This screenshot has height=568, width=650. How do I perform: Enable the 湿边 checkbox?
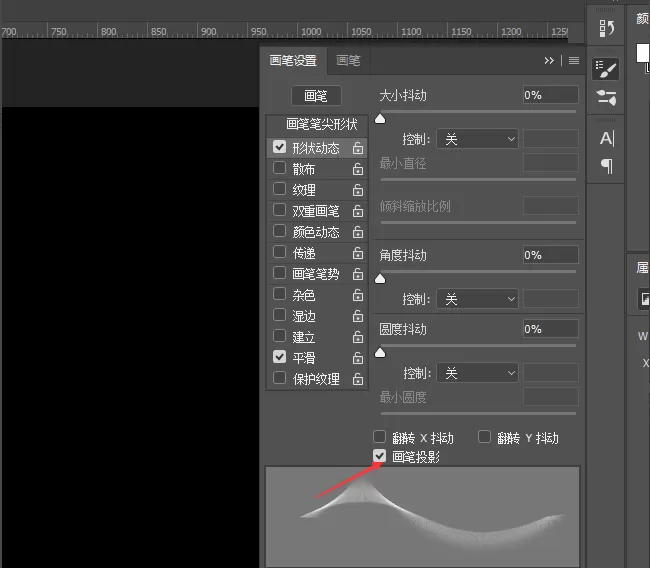coord(279,315)
